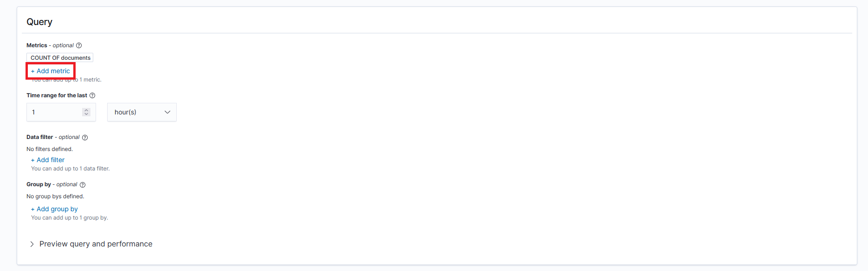The height and width of the screenshot is (271, 868).
Task: Expand the Preview query and performance chevron
Action: point(32,244)
